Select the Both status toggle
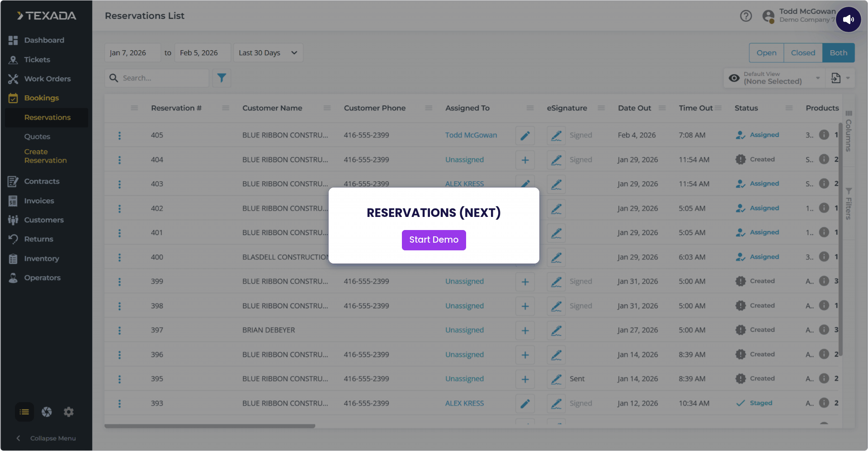Image resolution: width=868 pixels, height=451 pixels. click(838, 53)
